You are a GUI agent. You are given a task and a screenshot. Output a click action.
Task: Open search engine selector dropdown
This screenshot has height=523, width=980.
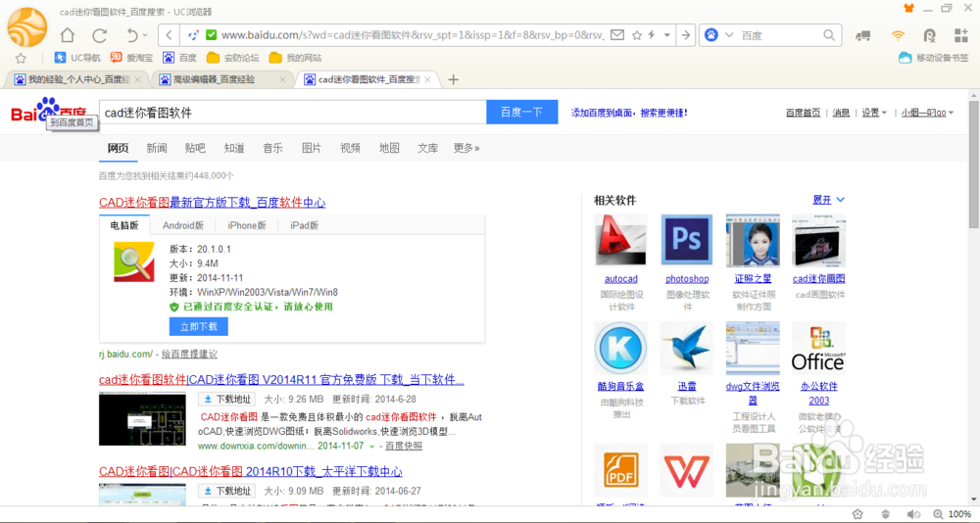click(729, 35)
